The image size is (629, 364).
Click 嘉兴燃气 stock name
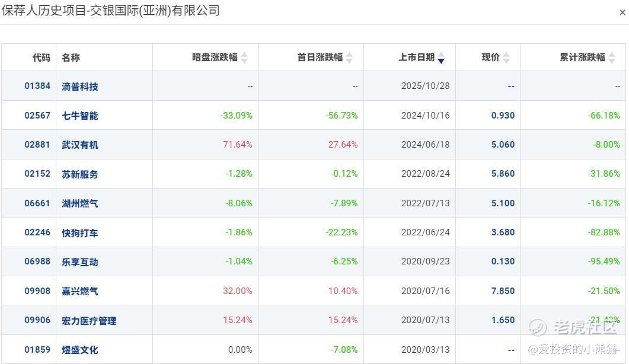[80, 291]
